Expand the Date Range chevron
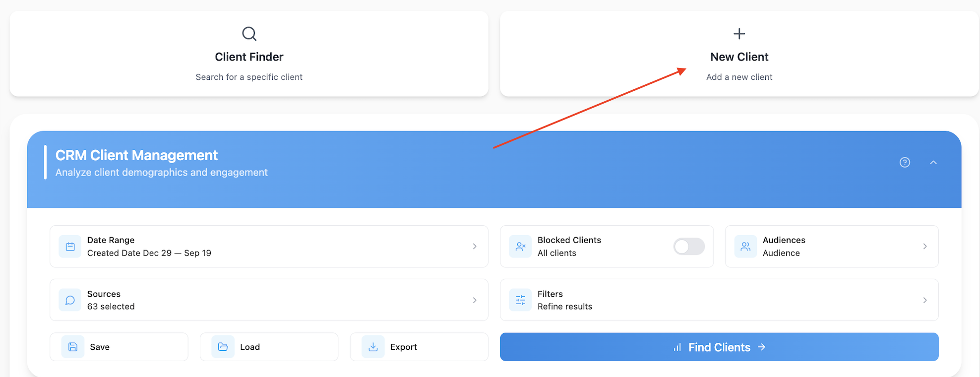 pos(475,247)
